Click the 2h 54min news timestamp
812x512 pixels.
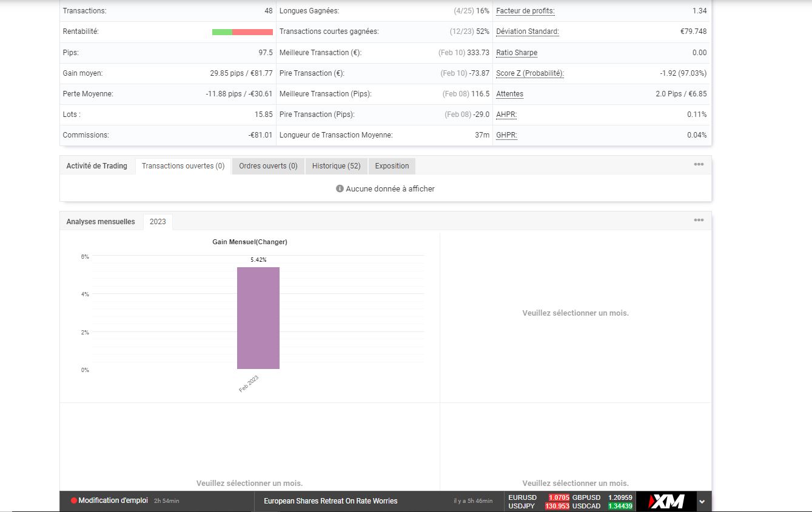(167, 501)
